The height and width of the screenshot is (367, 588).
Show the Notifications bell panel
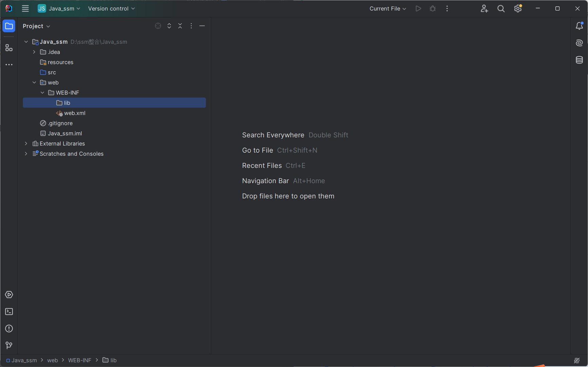[579, 26]
